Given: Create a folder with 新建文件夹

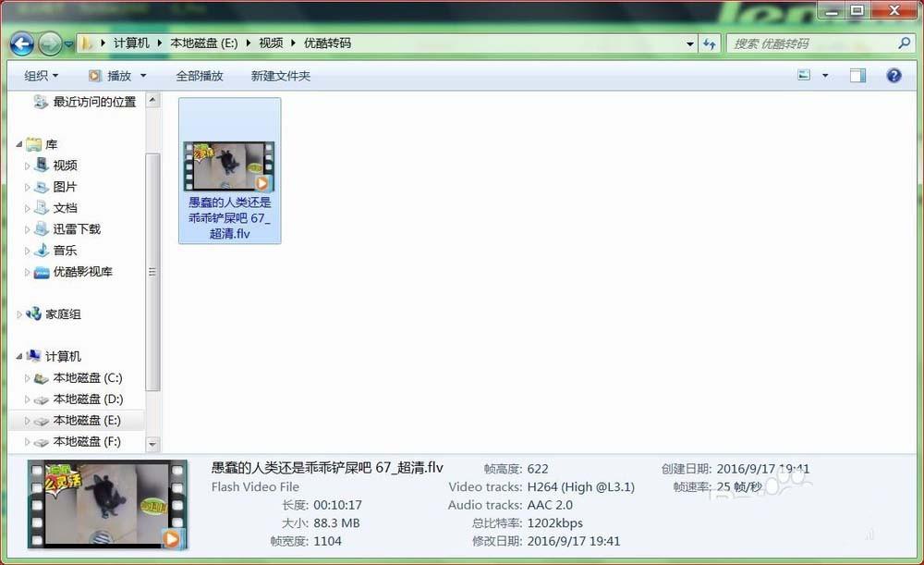Looking at the screenshot, I should click(280, 75).
